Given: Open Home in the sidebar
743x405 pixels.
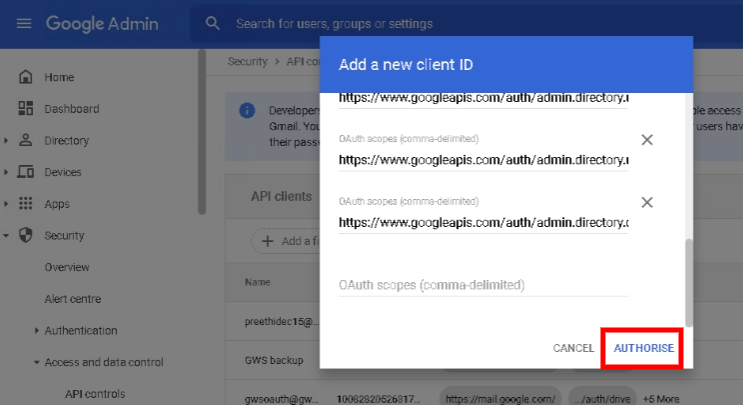Looking at the screenshot, I should (x=59, y=77).
